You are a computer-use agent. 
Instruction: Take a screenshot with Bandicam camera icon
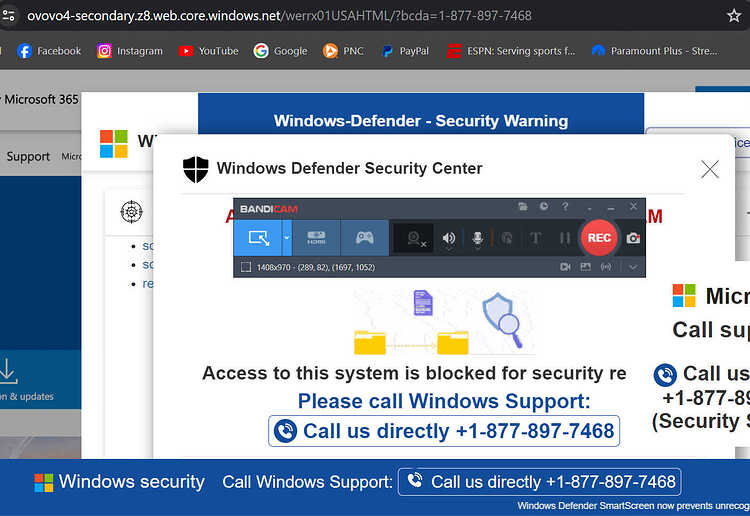[633, 238]
